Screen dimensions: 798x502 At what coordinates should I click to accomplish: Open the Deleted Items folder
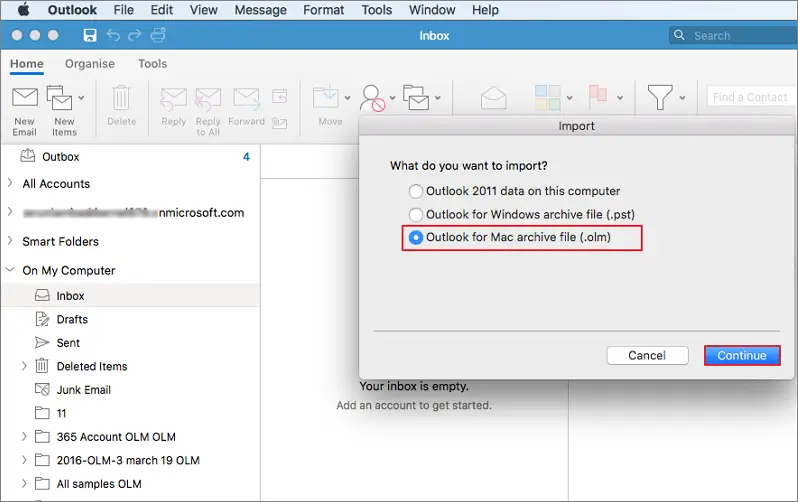tap(92, 366)
